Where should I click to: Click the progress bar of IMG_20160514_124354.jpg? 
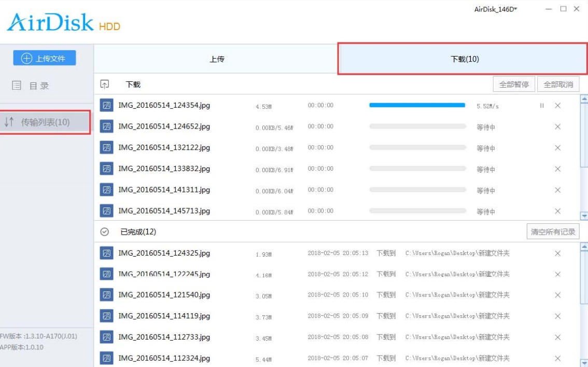tap(417, 105)
